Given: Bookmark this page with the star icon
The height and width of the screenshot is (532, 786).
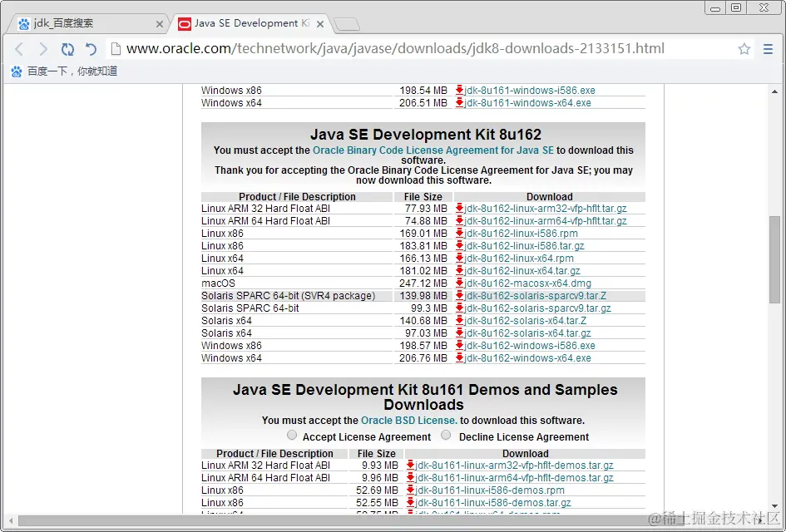Looking at the screenshot, I should [x=744, y=48].
